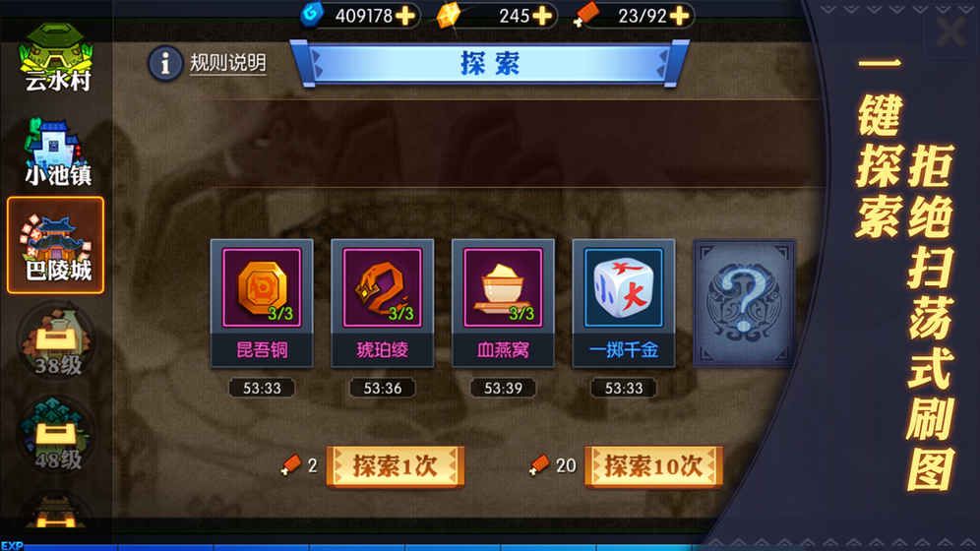Add more exploration tickets
Viewport: 980px width, 551px height.
679,16
